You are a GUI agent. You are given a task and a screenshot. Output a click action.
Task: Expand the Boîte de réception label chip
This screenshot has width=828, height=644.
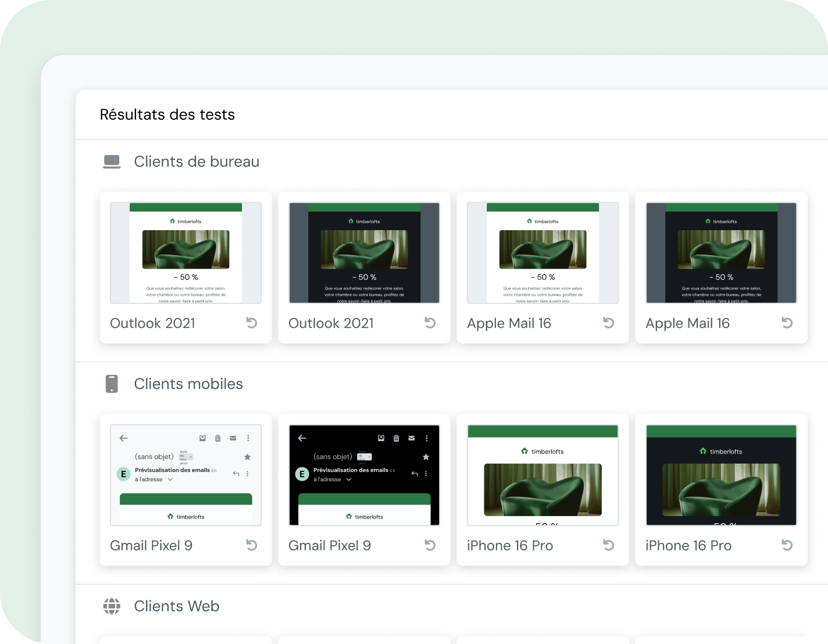tap(185, 457)
